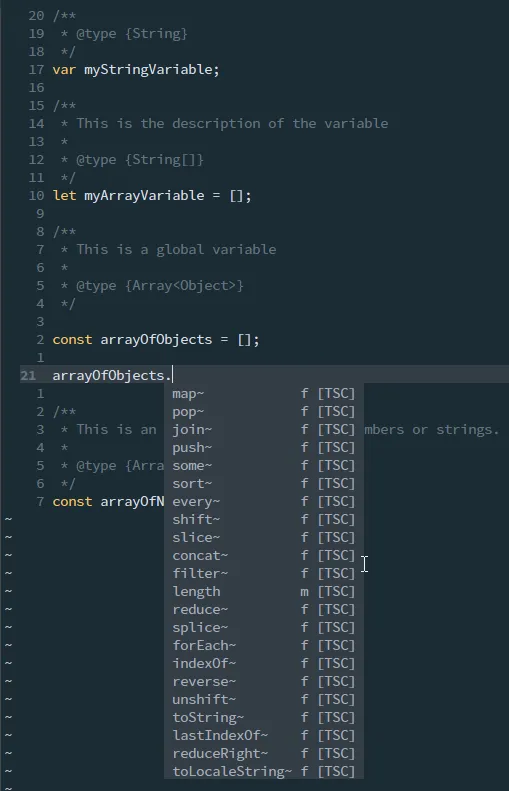Viewport: 509px width, 791px height.
Task: Pick the every~ completion item
Action: [x=263, y=501]
